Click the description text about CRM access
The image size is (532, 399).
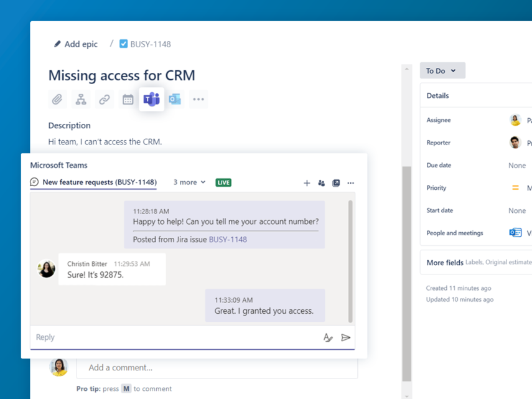tap(105, 142)
